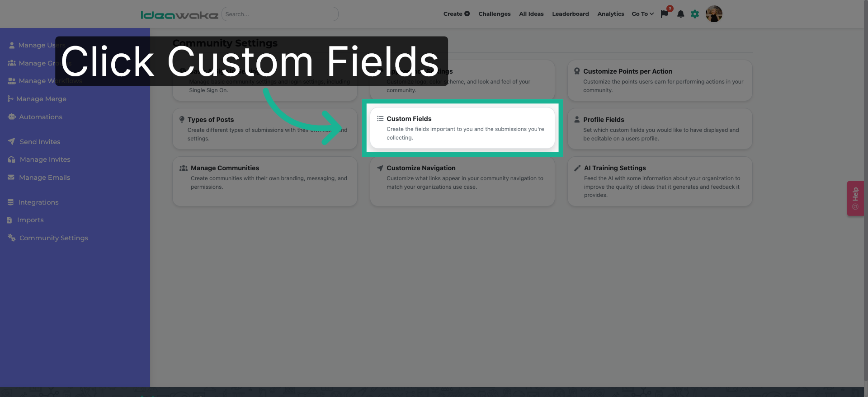The width and height of the screenshot is (868, 397).
Task: Open the Profile Fields card
Action: (660, 129)
